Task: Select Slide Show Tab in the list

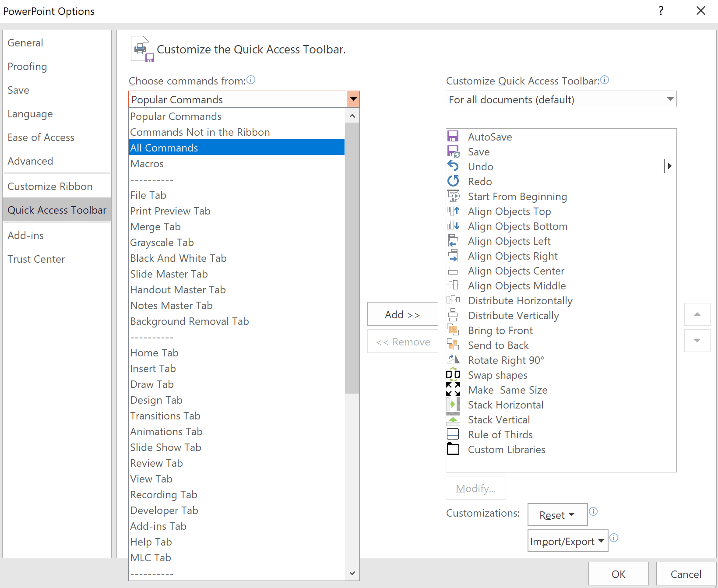Action: 236,447
